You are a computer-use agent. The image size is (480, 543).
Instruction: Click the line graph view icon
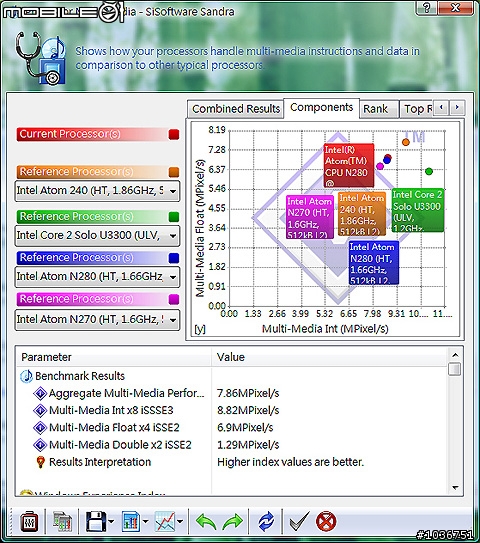(165, 522)
